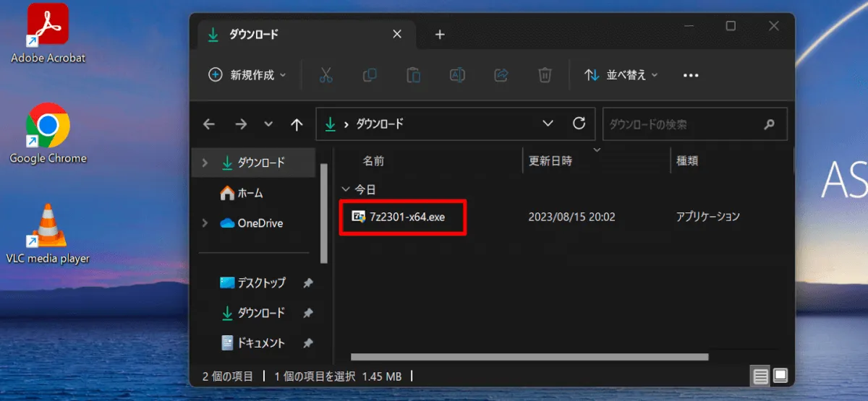Close the ダウンロード tab
This screenshot has height=401, width=868.
[397, 34]
